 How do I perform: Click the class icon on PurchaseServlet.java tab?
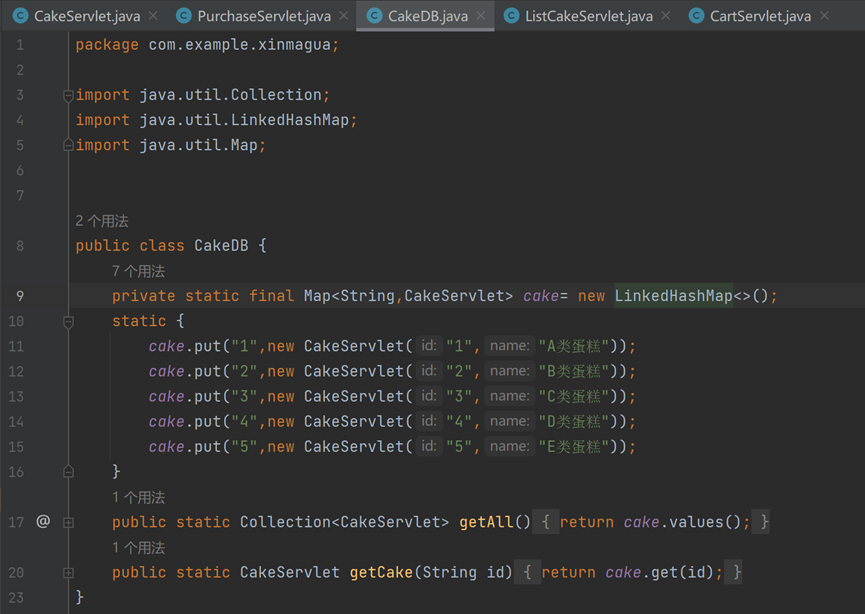[x=184, y=16]
